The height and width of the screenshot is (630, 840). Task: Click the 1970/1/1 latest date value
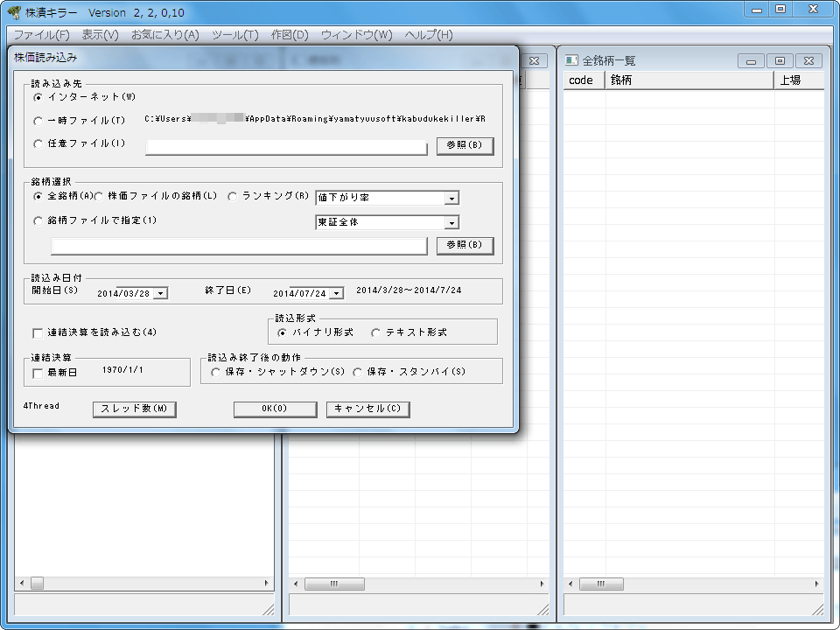click(x=122, y=370)
